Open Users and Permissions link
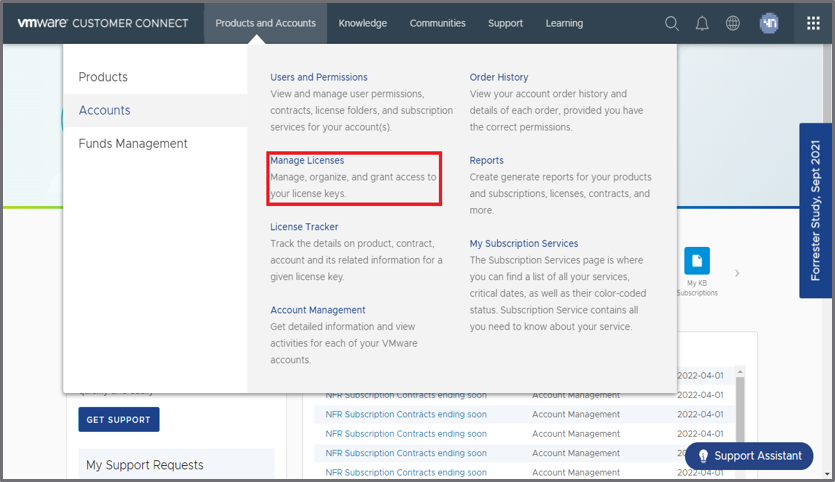The image size is (835, 482). click(318, 77)
